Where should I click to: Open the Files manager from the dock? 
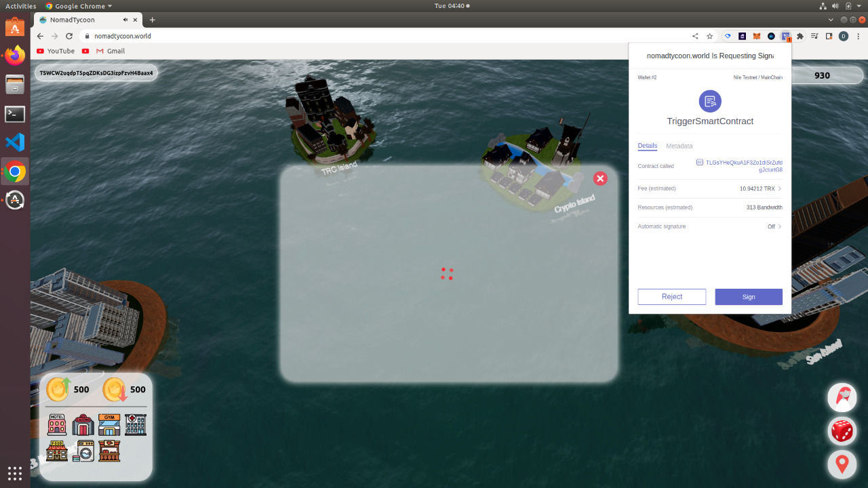[15, 85]
